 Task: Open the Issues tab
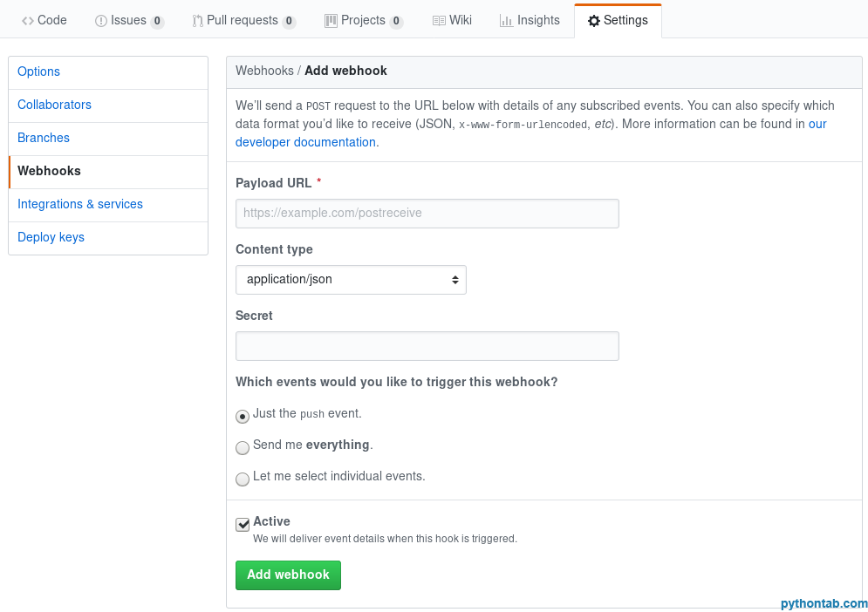coord(129,20)
